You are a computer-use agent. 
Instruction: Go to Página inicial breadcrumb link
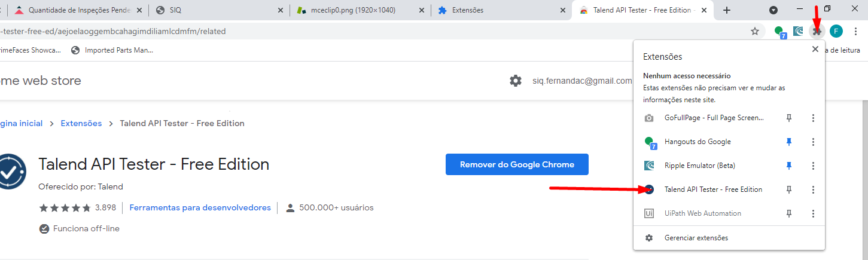click(22, 123)
